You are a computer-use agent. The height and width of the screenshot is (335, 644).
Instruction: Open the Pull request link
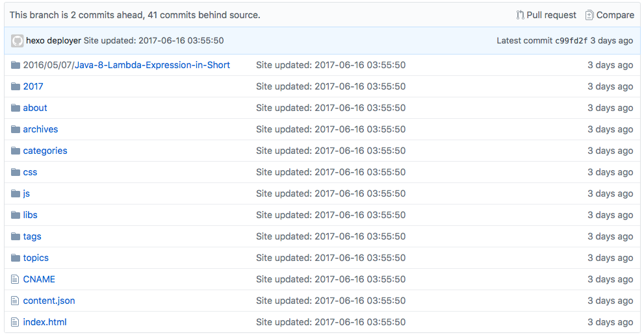click(x=551, y=15)
